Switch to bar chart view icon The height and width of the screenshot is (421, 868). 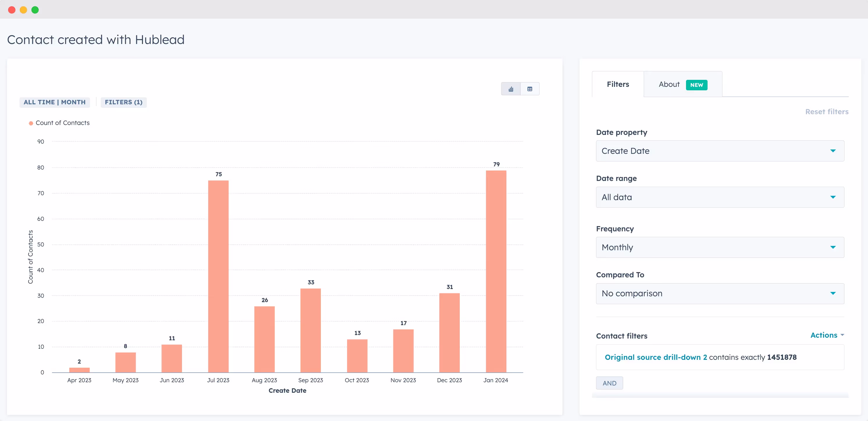tap(511, 89)
